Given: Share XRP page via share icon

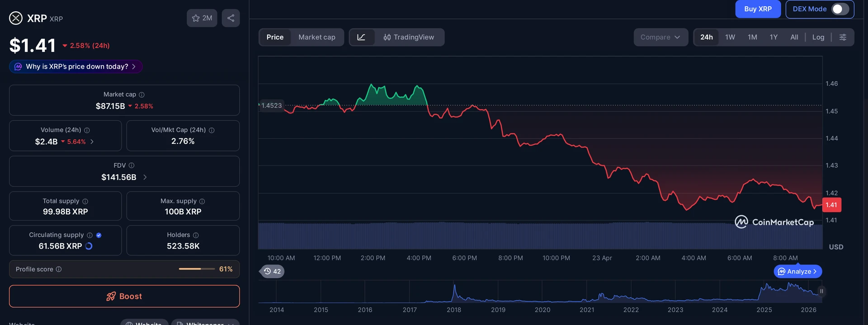Looking at the screenshot, I should pyautogui.click(x=231, y=18).
